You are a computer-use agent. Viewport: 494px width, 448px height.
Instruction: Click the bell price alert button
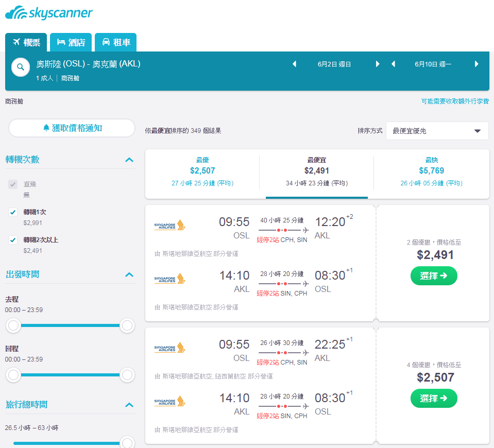[x=72, y=128]
